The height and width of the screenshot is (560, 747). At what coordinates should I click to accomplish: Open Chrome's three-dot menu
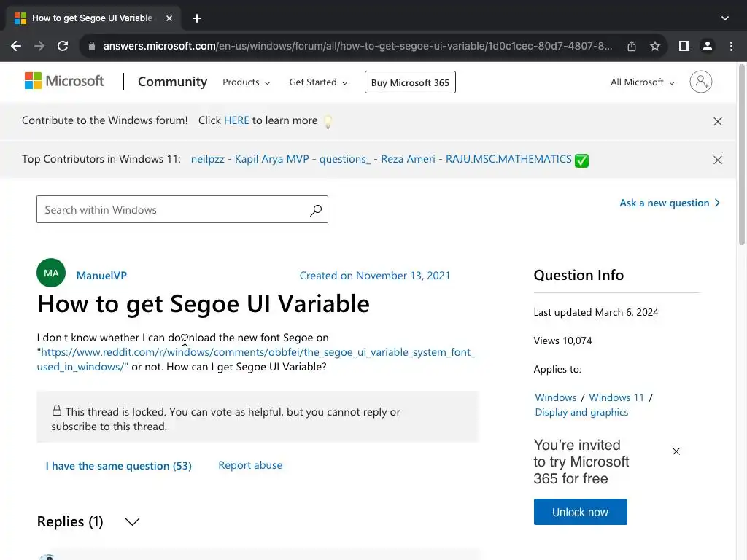(731, 46)
